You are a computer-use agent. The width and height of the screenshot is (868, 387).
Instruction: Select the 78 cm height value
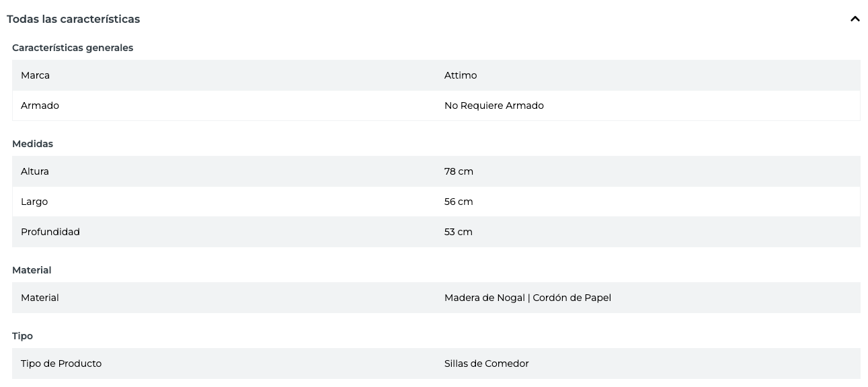point(459,171)
